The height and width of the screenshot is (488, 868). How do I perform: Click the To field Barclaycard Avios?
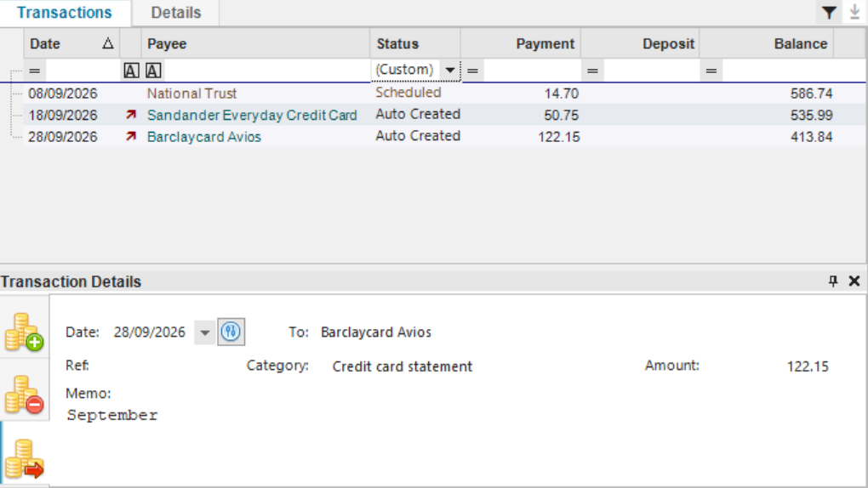(376, 332)
